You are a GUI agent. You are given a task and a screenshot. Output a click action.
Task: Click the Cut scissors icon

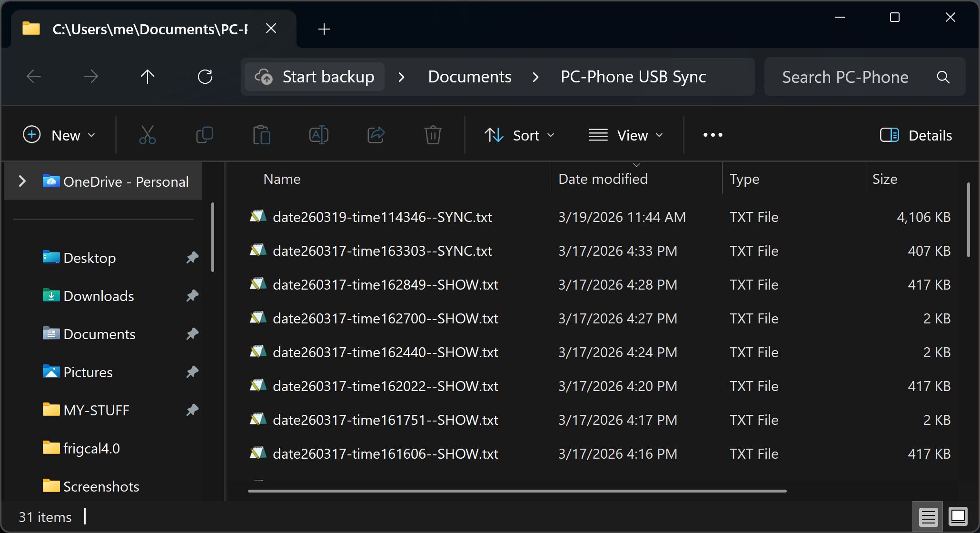147,135
